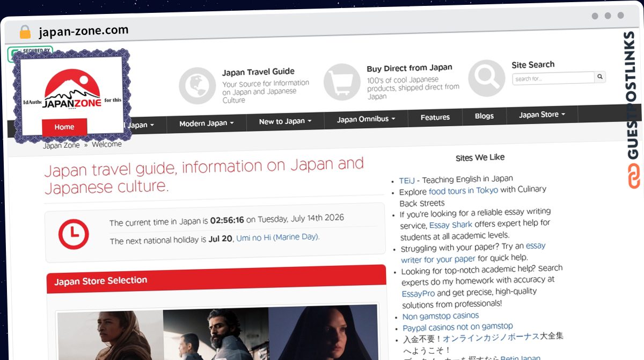Click the current time 02:56:16 text
The width and height of the screenshot is (644, 360).
click(227, 220)
